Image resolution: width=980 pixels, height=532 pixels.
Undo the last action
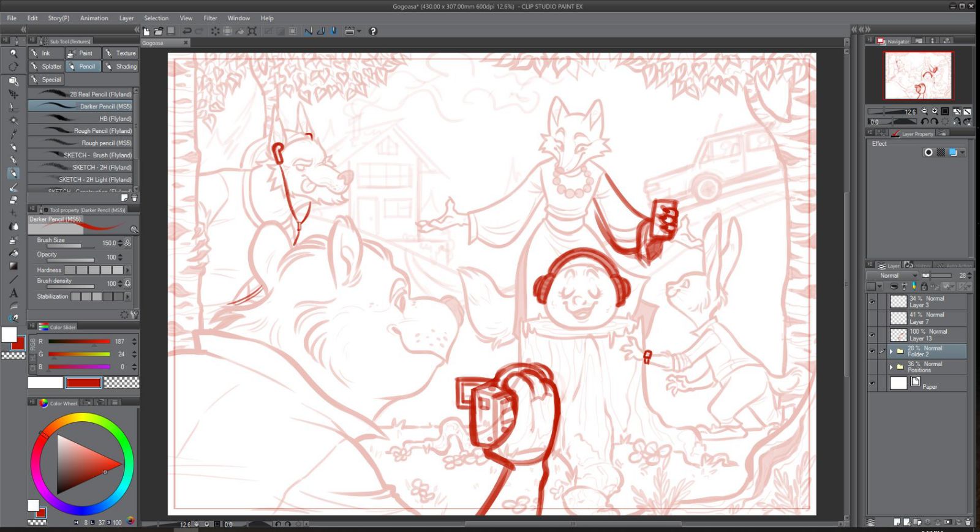[x=187, y=31]
